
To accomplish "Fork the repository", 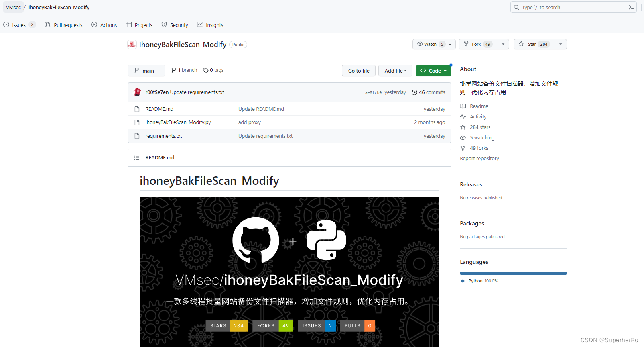I will tap(478, 44).
